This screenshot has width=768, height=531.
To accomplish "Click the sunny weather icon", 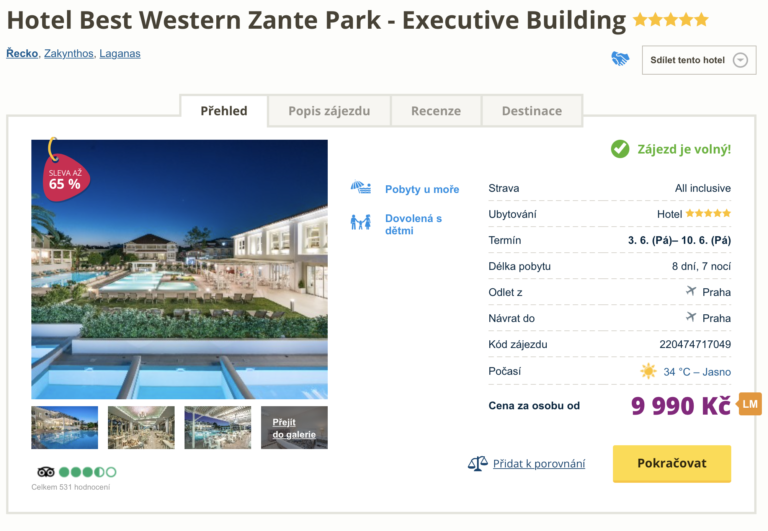I will tap(649, 371).
